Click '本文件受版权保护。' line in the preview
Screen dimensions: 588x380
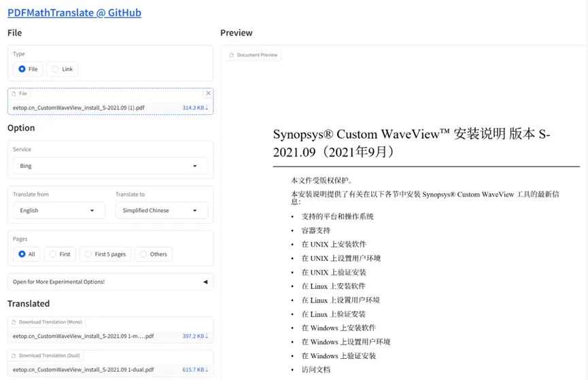(x=322, y=180)
